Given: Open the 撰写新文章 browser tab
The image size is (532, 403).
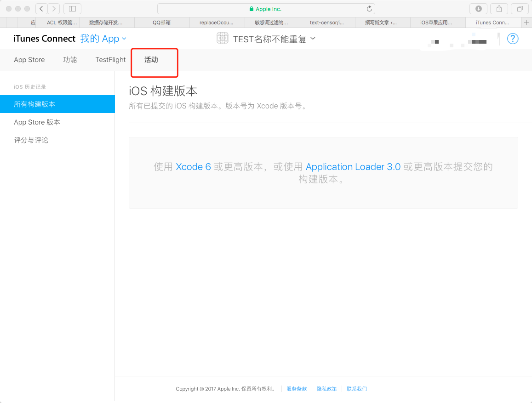Looking at the screenshot, I should point(381,23).
